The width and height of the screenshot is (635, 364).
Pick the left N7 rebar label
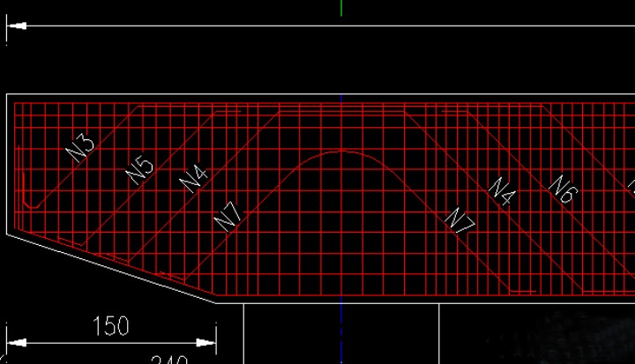(228, 215)
